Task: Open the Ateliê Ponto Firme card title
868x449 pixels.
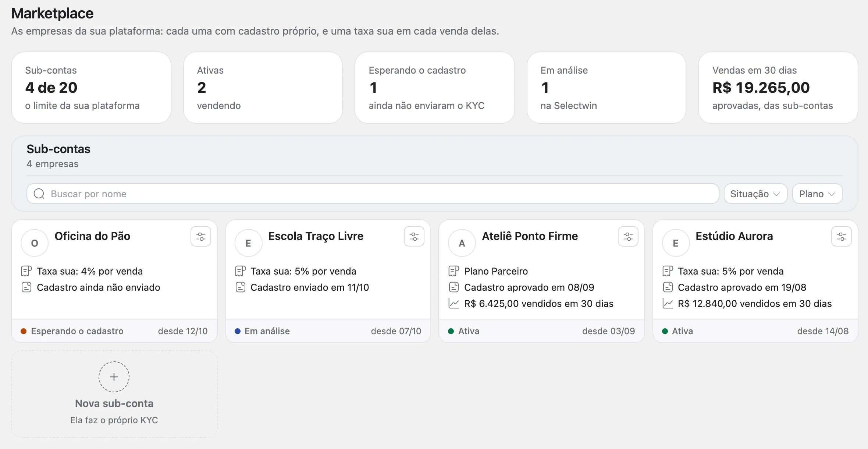Action: coord(530,236)
